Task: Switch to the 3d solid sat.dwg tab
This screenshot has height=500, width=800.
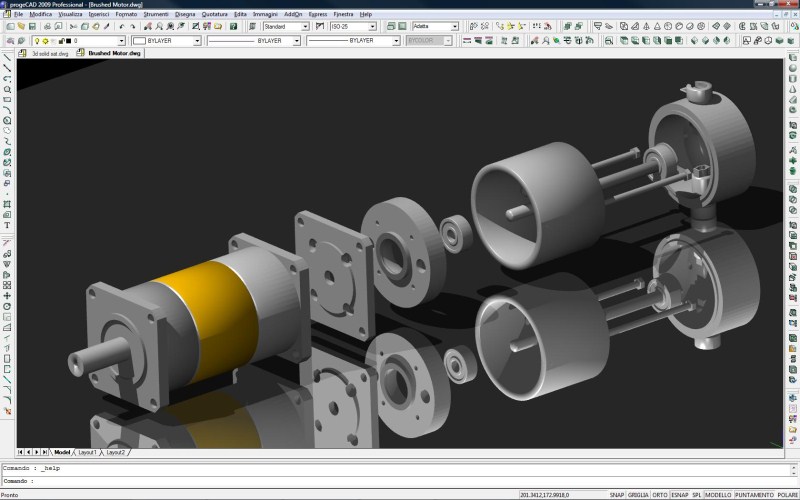Action: coord(49,54)
